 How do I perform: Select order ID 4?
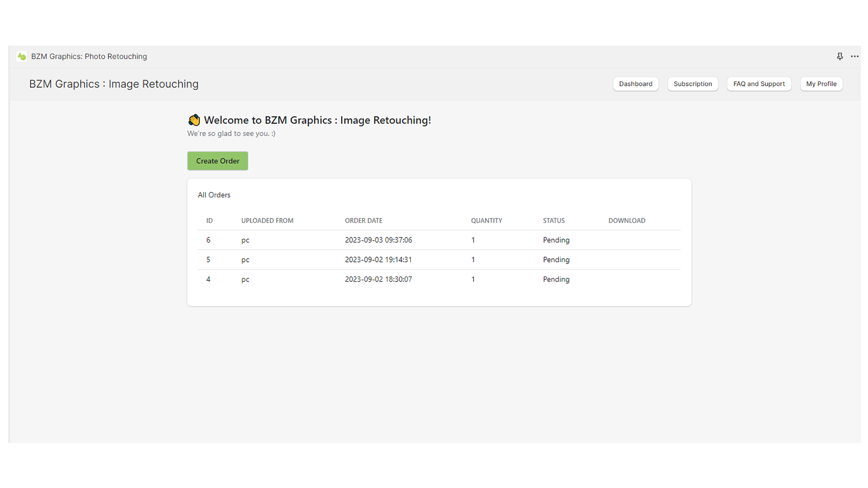coord(208,279)
